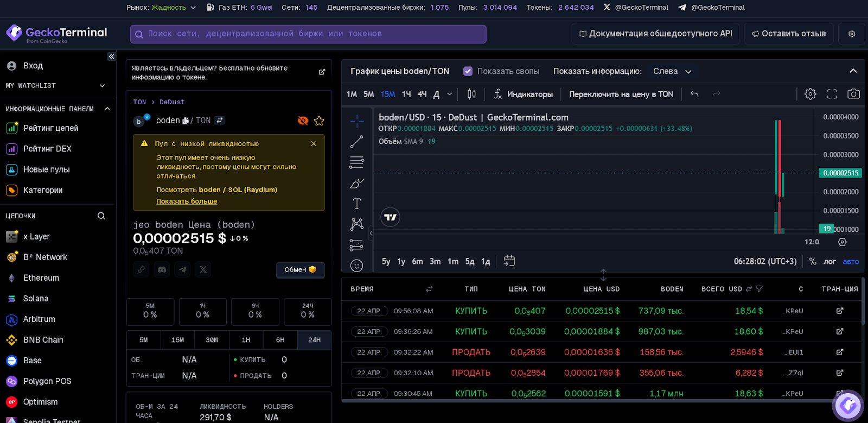Open the Fibonacci retracement tool
The height and width of the screenshot is (423, 868).
(x=356, y=162)
